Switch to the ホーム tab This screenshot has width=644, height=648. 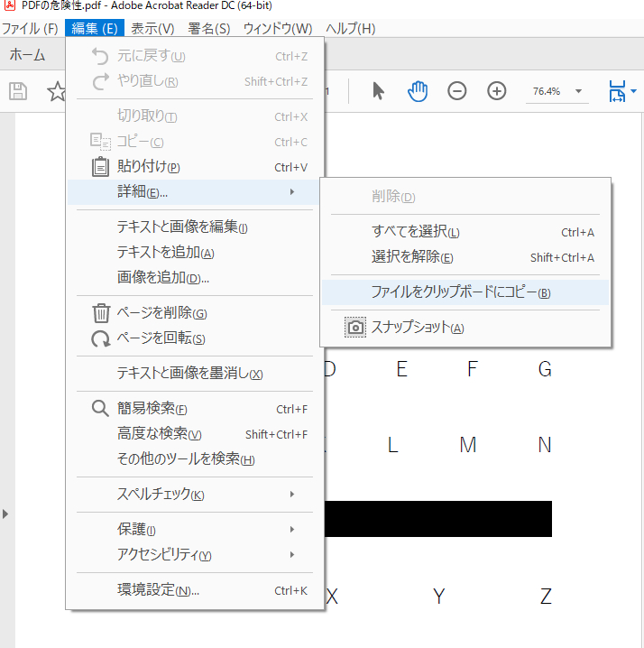(27, 55)
